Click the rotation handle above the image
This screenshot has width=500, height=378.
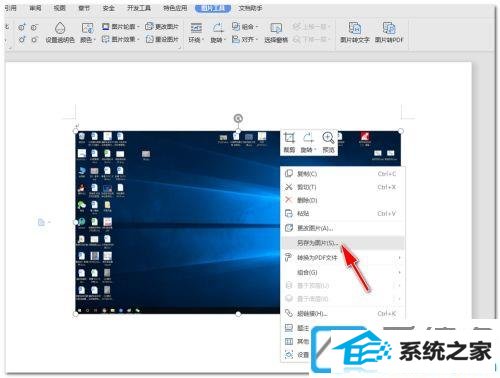click(238, 118)
